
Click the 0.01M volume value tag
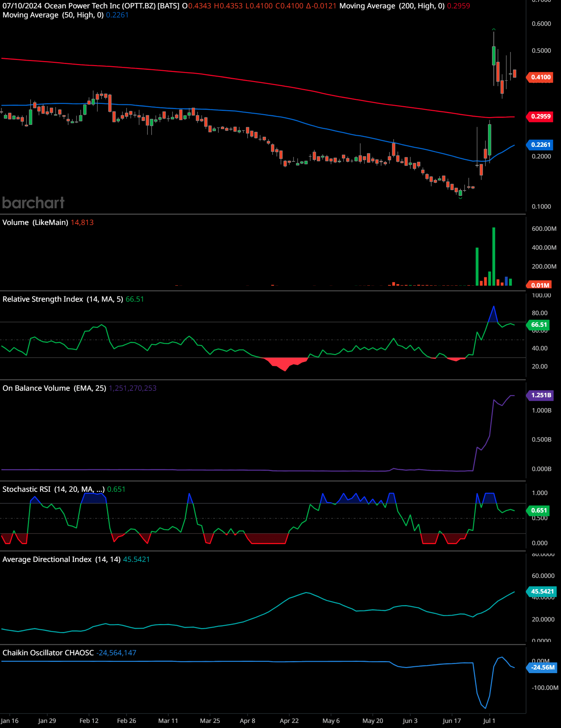[539, 285]
